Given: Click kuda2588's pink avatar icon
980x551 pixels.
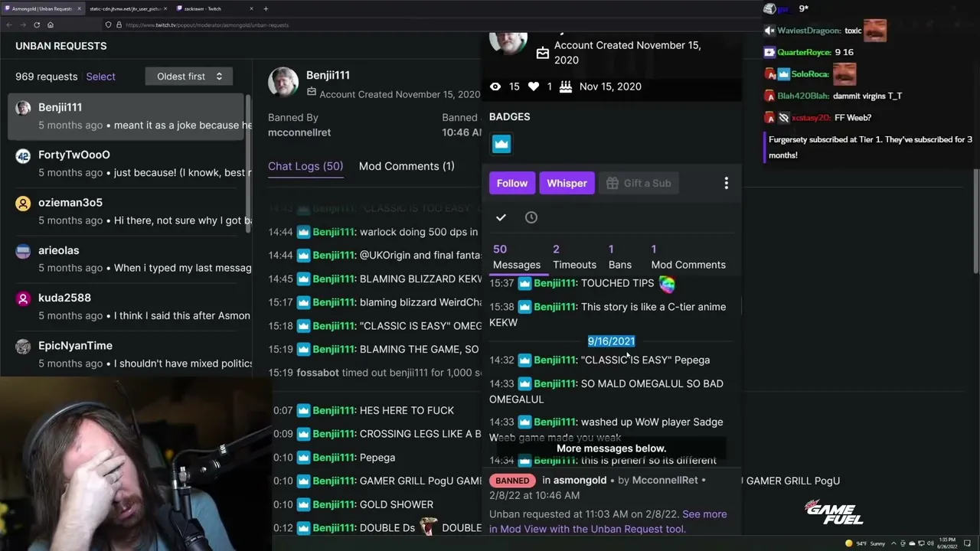Looking at the screenshot, I should click(23, 298).
